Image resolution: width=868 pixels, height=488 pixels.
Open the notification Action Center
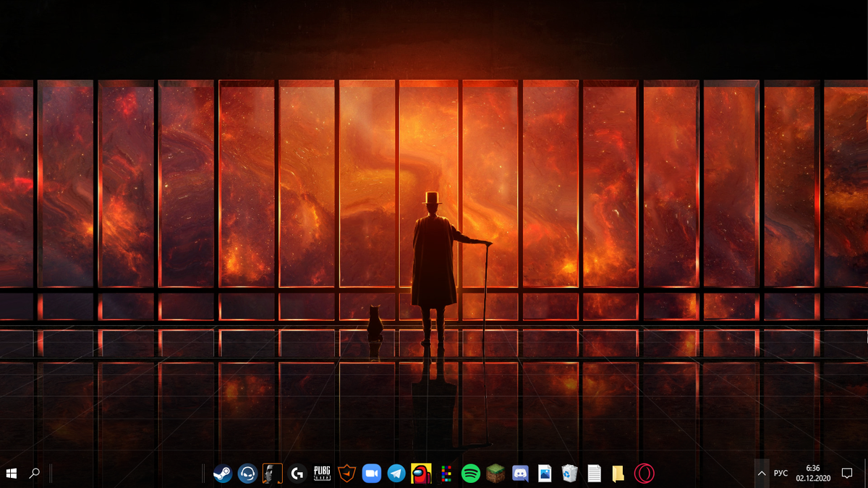847,474
